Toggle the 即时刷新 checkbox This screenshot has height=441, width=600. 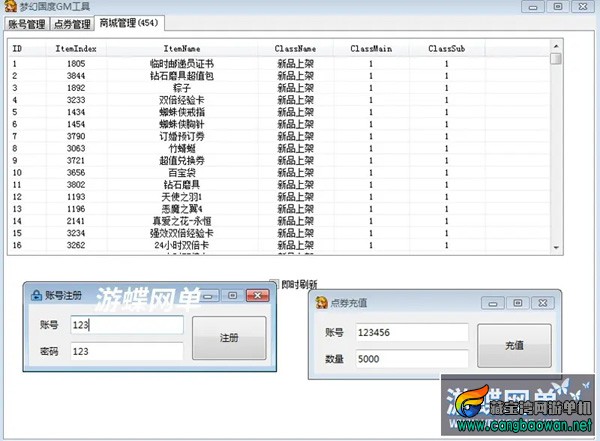(273, 284)
